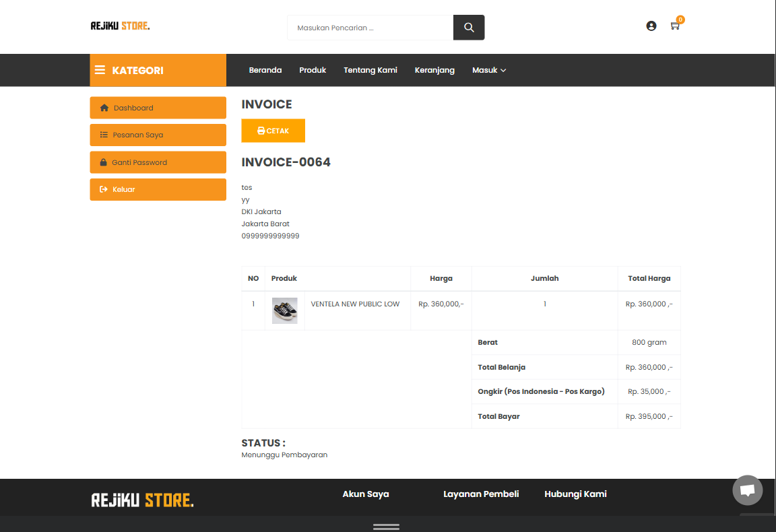Open the Beranda menu item
This screenshot has width=776, height=532.
(x=265, y=70)
